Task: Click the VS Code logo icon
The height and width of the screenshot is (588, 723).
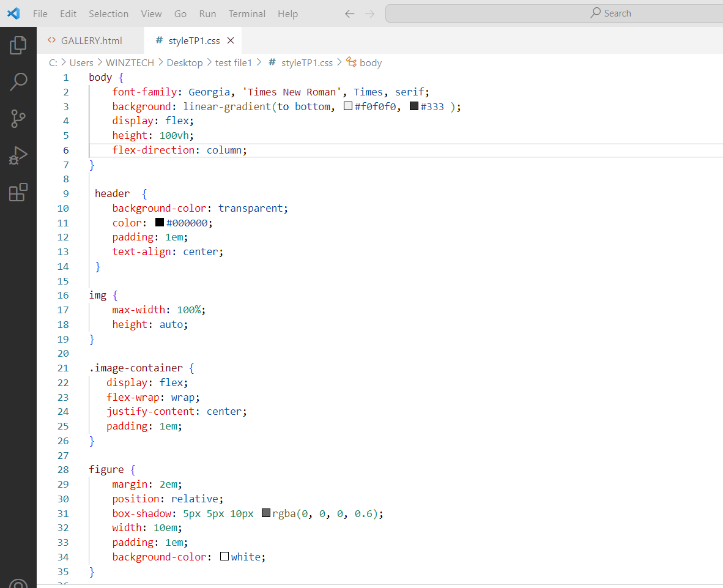Action: click(13, 13)
